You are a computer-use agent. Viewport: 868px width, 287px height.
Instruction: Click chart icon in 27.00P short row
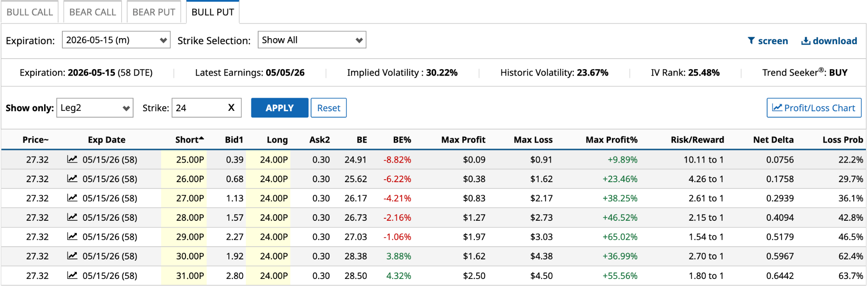(72, 198)
